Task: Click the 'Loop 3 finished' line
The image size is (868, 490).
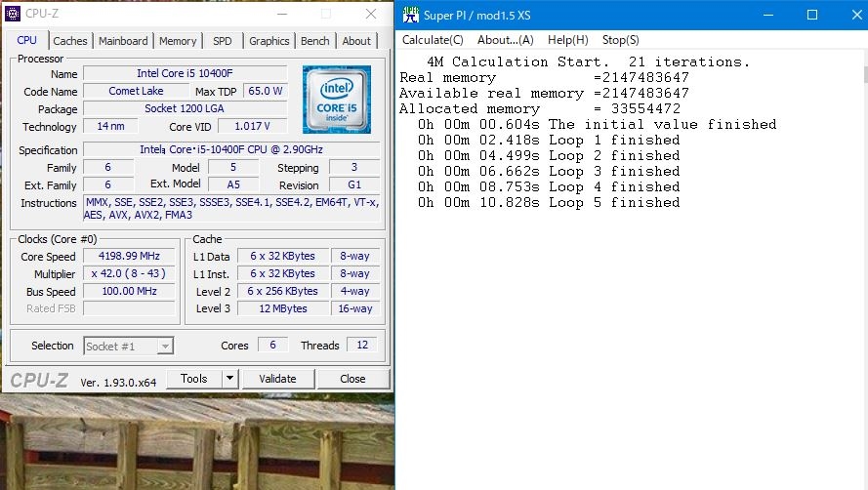Action: coord(549,171)
